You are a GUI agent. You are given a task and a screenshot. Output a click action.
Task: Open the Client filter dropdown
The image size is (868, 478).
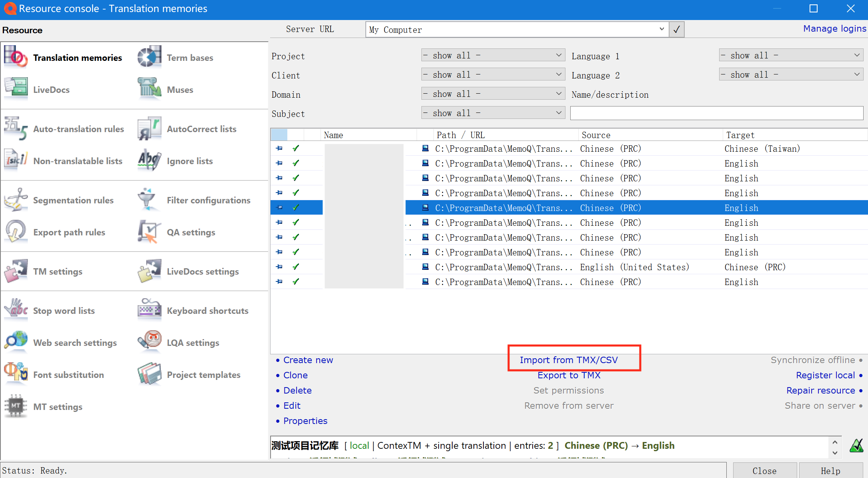493,74
